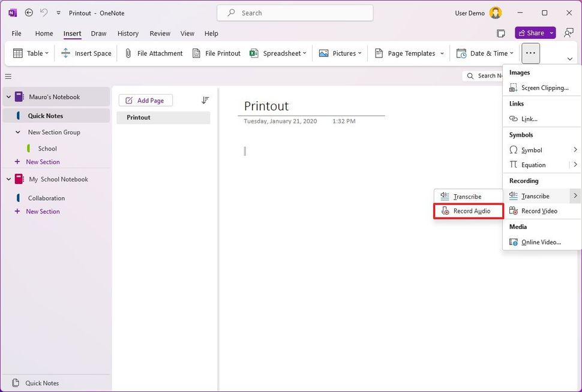Screen dimensions: 582x392
Task: Open the Review menu
Action: (x=160, y=34)
